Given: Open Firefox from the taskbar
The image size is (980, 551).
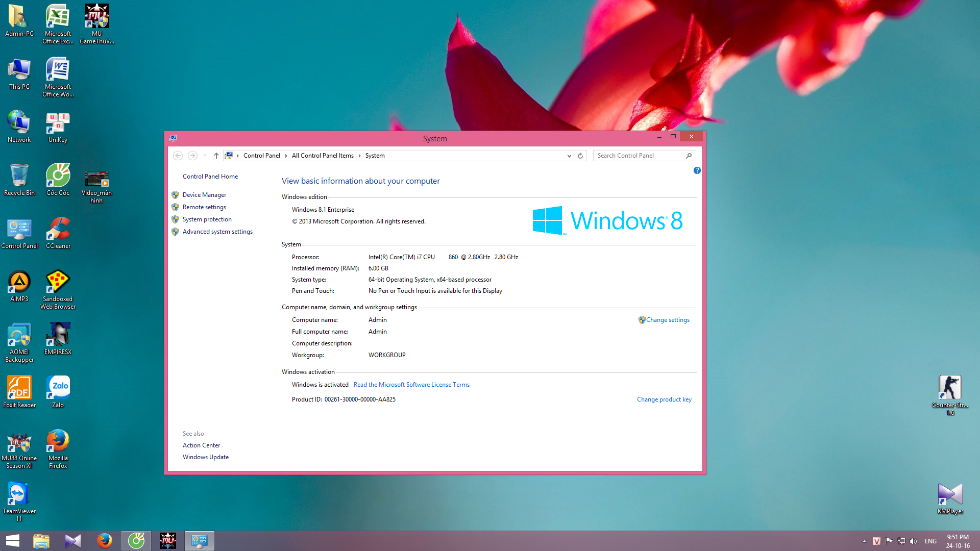Looking at the screenshot, I should 105,541.
